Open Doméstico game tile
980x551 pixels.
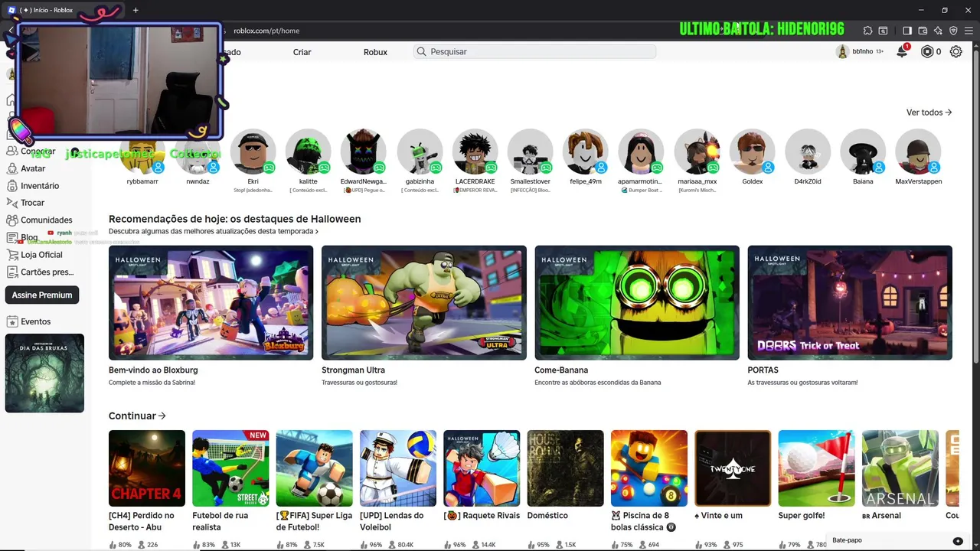tap(566, 468)
